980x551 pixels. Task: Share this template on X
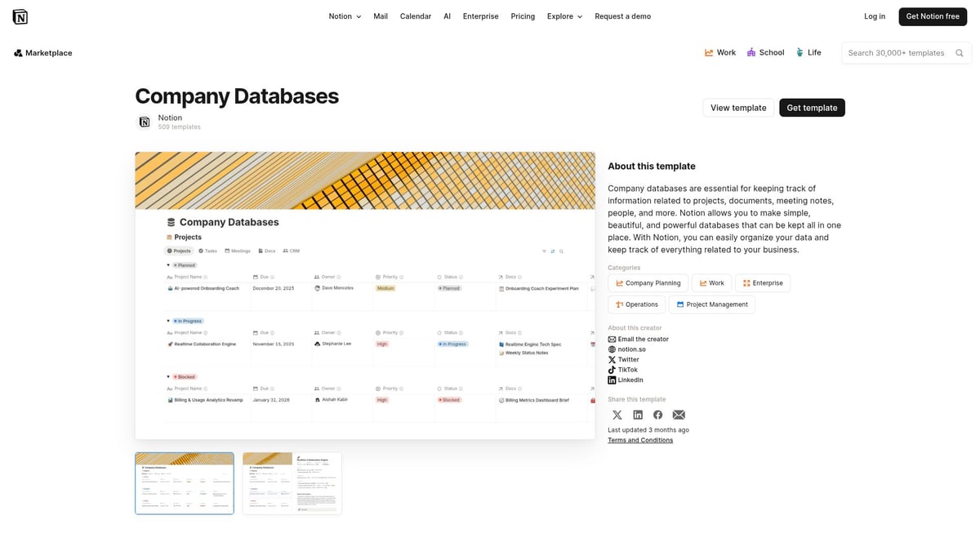[x=617, y=414]
